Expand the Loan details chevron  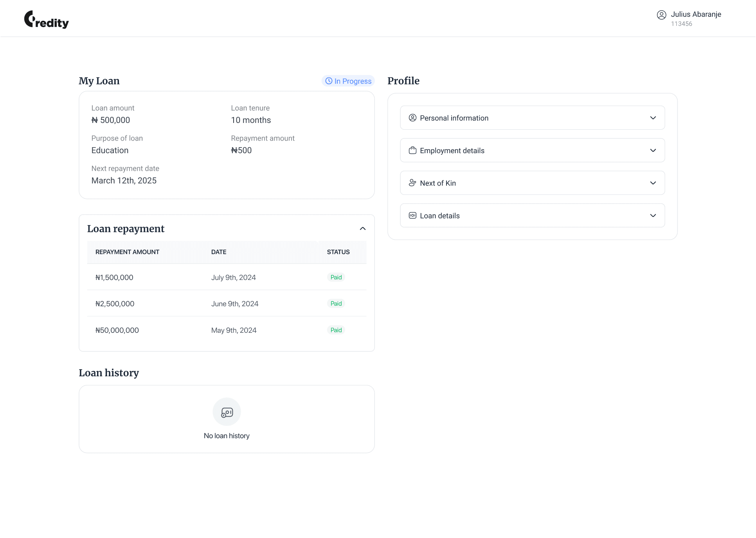653,215
